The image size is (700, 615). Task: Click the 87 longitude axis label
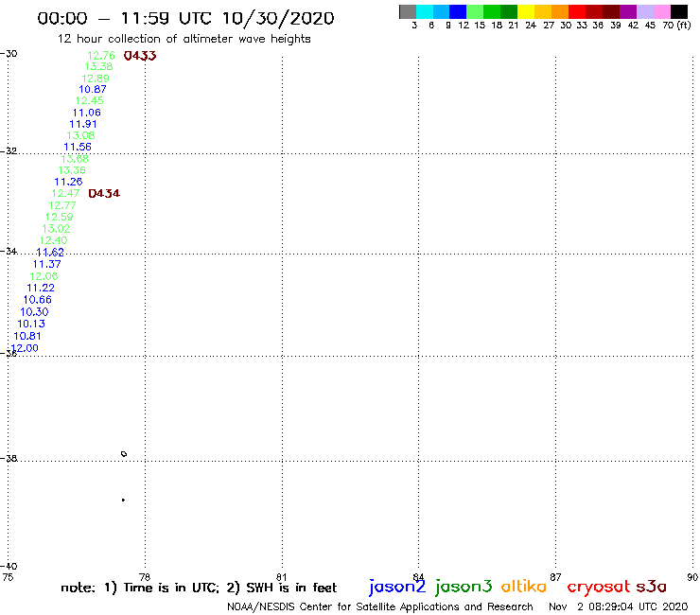point(555,577)
